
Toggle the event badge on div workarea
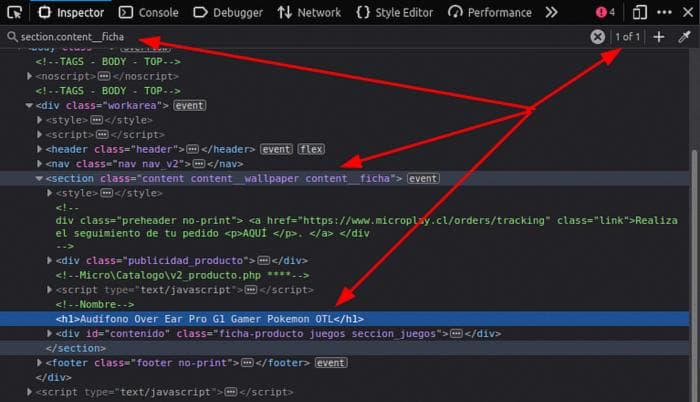pos(189,105)
